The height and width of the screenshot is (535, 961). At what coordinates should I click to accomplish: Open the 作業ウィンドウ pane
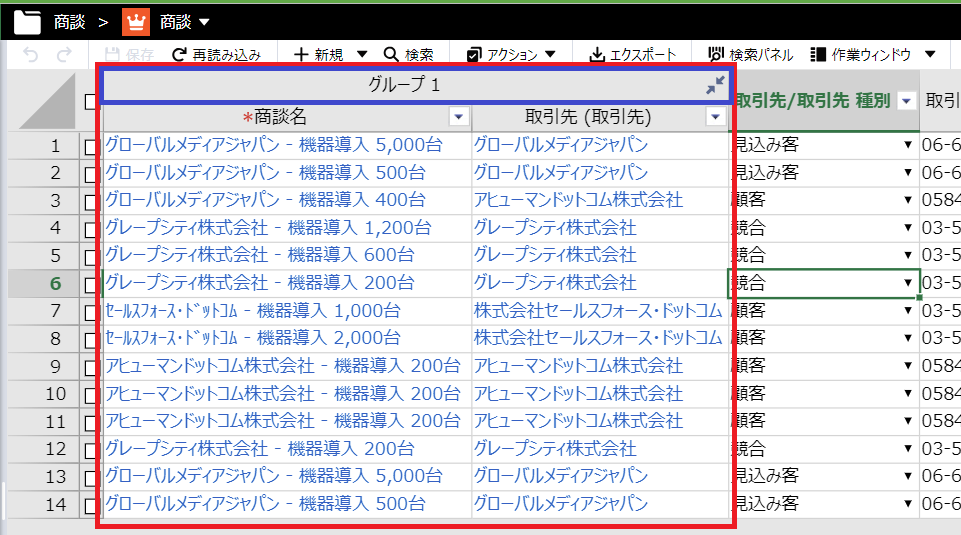(860, 55)
